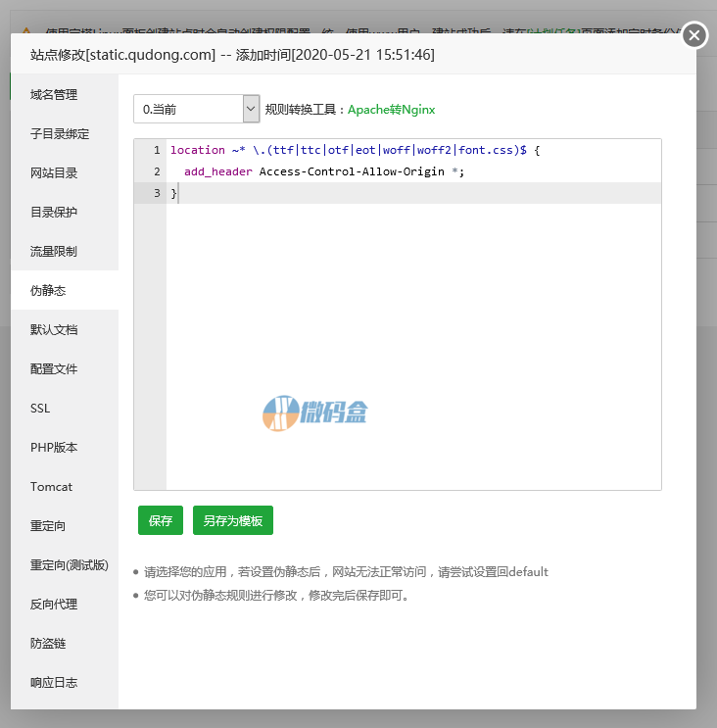Open the 域名管理 tab
Screen dimensions: 717x728
tap(65, 95)
